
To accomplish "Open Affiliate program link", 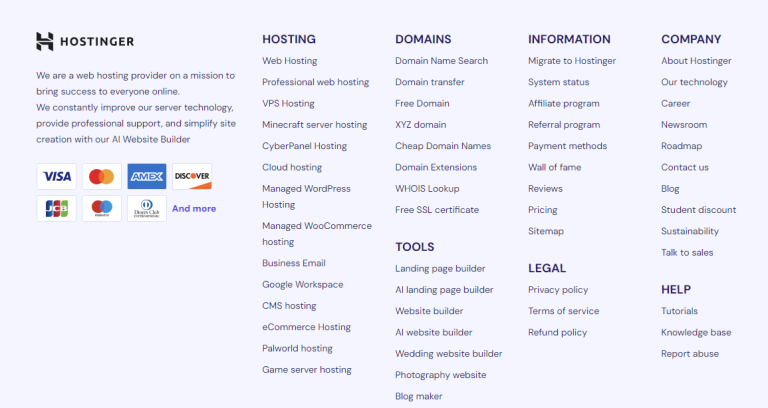I will coord(564,103).
